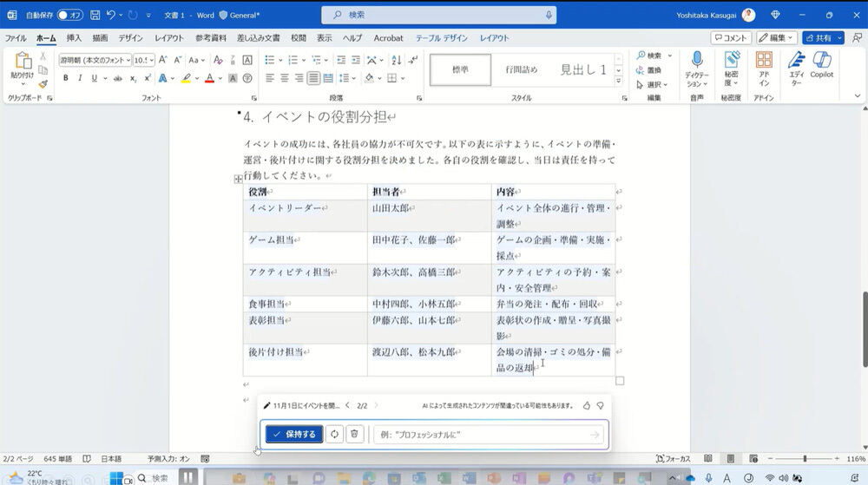
Task: Open shading color dropdown arrow
Action: pos(380,78)
